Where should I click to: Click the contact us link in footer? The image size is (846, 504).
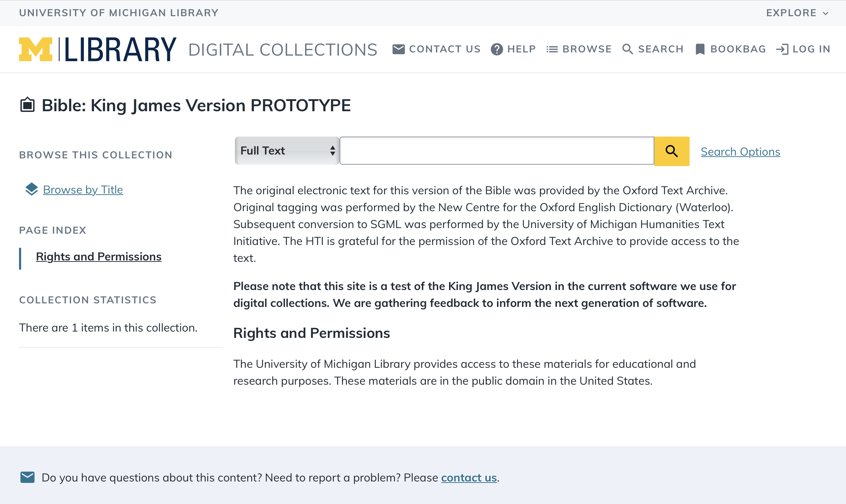(x=469, y=478)
